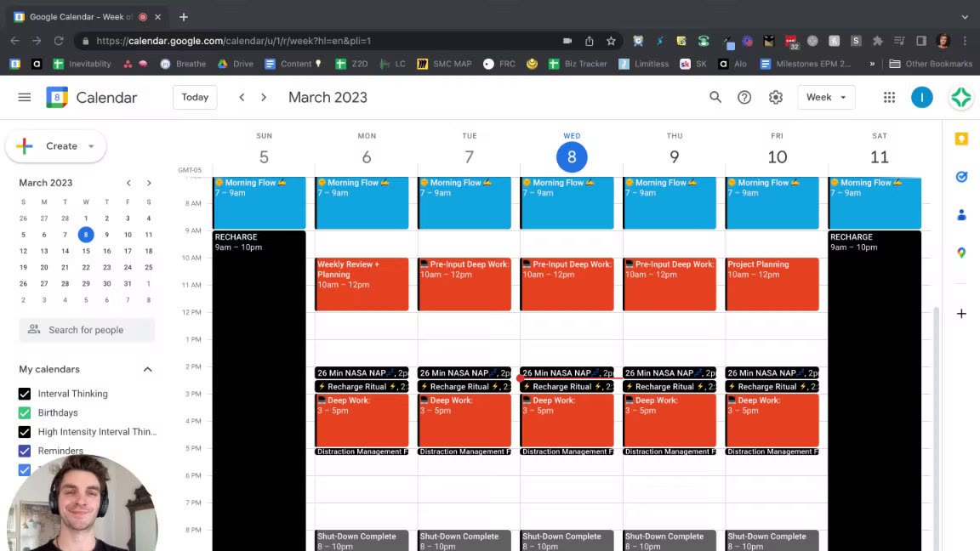The image size is (980, 551).
Task: Open Tuesday's Distraction Management event
Action: 464,452
